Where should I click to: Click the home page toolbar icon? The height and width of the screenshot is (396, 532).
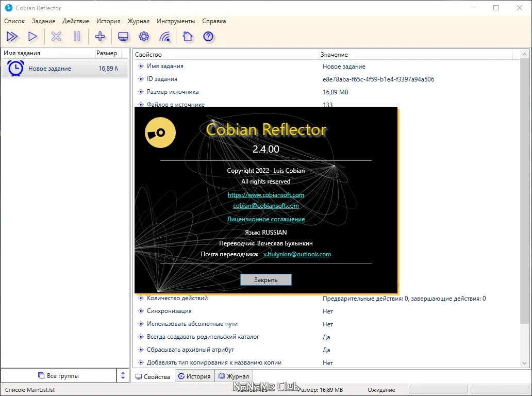(x=188, y=36)
